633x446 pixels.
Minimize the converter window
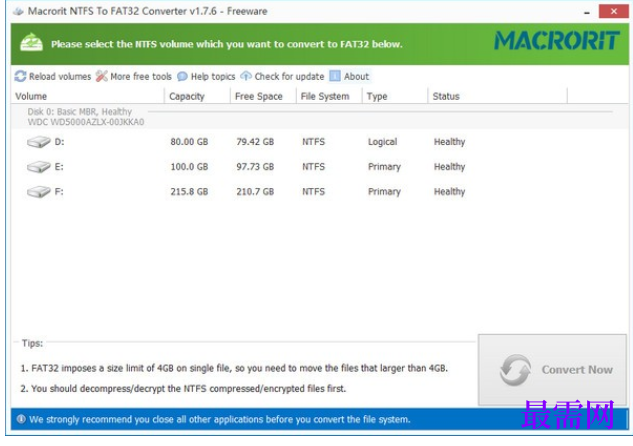click(x=587, y=12)
